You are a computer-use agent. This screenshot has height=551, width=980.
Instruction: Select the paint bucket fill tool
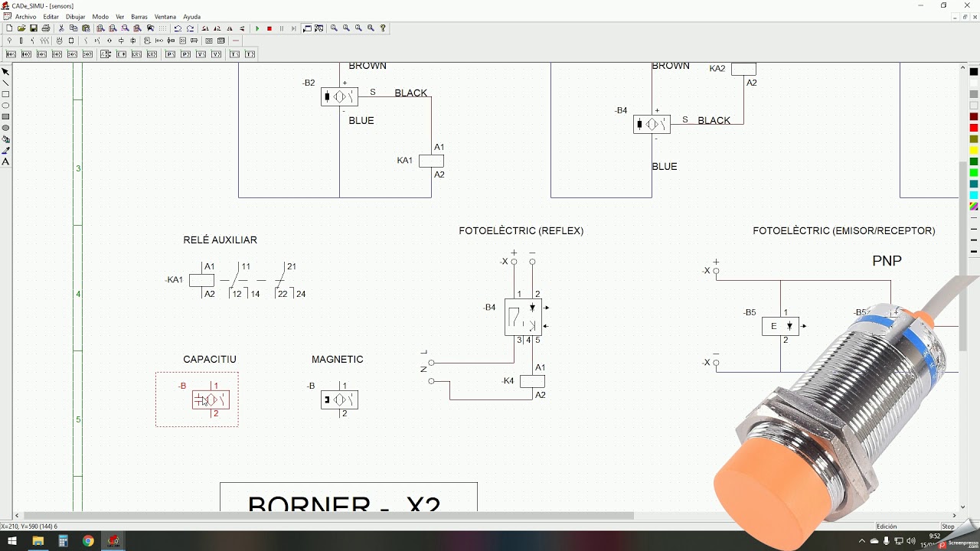tap(5, 139)
